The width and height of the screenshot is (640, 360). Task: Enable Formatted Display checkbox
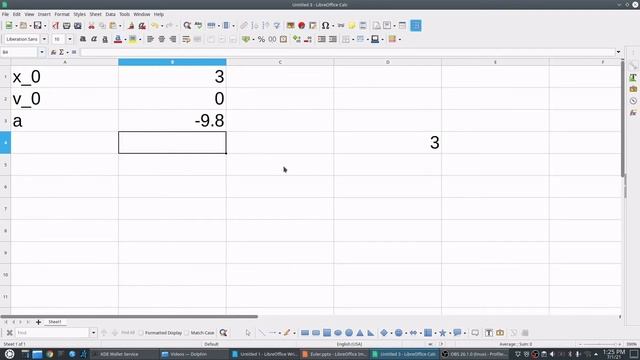pos(160,333)
